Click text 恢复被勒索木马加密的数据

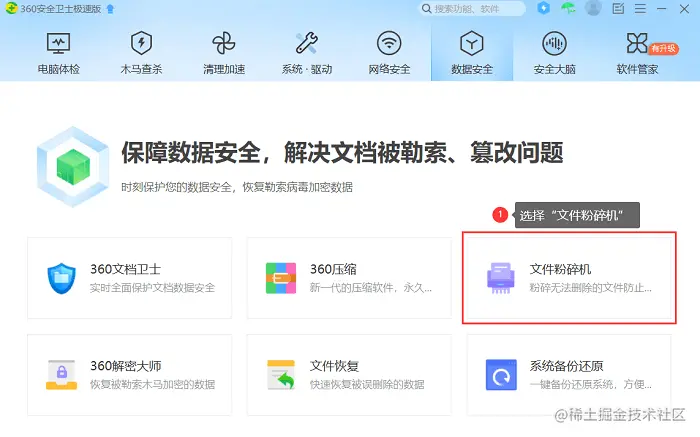pos(152,384)
